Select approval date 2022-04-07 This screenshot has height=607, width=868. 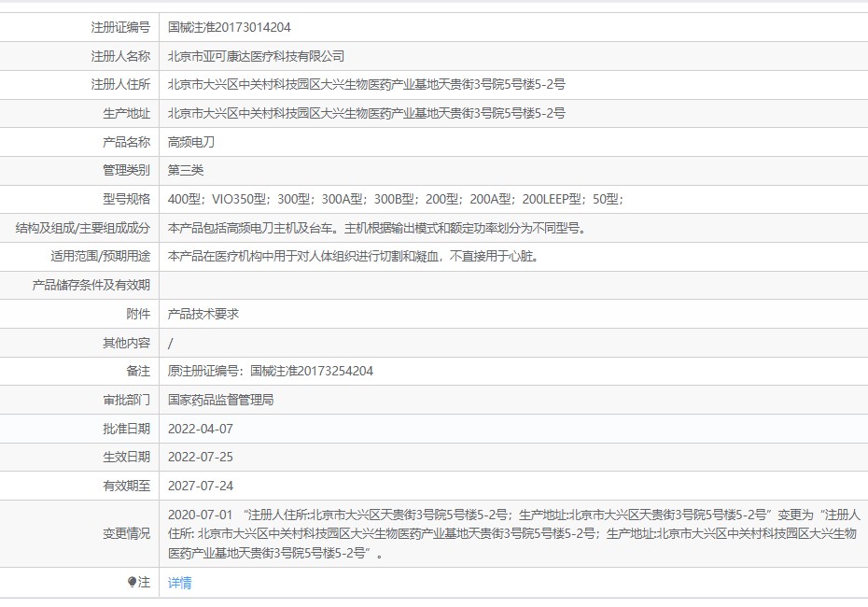[x=201, y=429]
